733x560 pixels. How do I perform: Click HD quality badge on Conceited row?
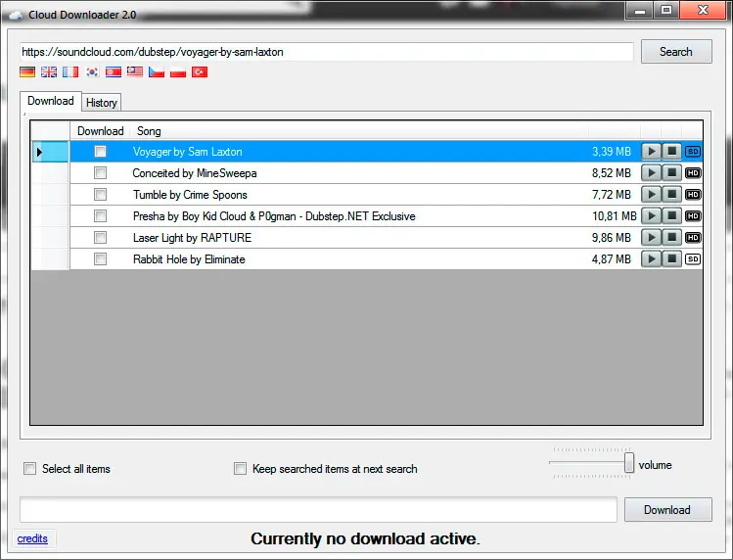pyautogui.click(x=693, y=172)
